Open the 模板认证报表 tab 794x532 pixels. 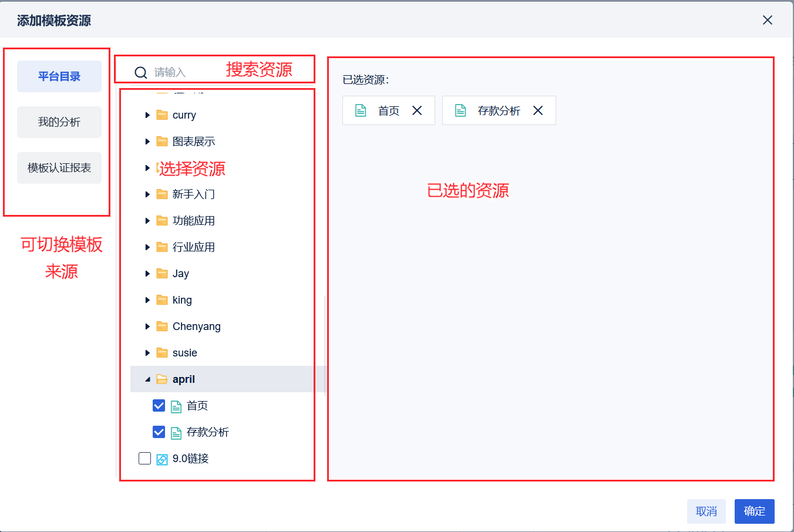click(59, 168)
